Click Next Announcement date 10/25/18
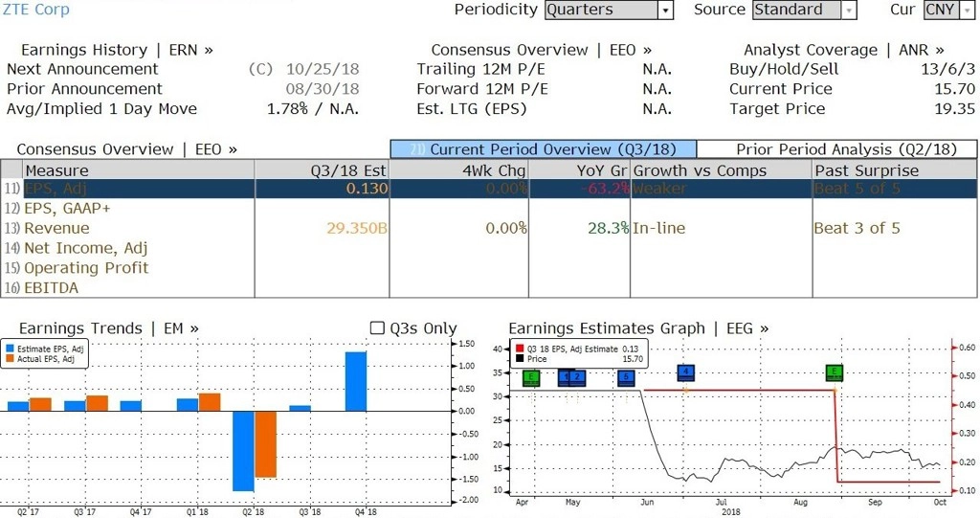 tap(323, 69)
